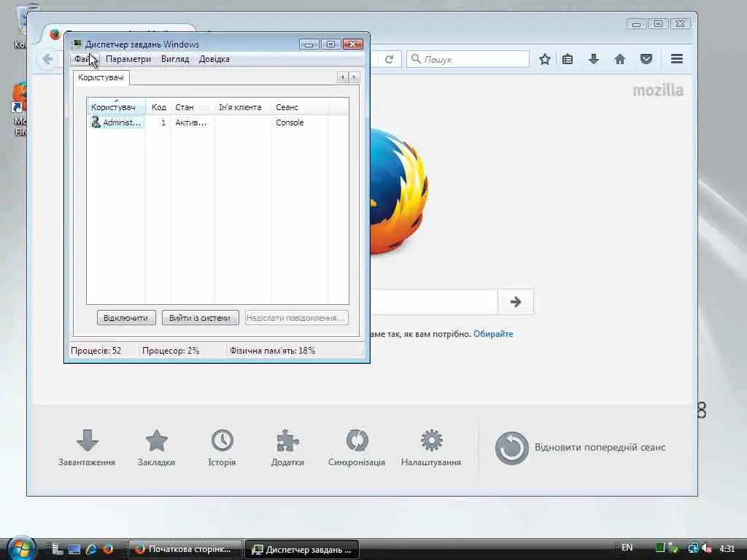747x560 pixels.
Task: Click the Firefox reload icon
Action: [x=390, y=59]
